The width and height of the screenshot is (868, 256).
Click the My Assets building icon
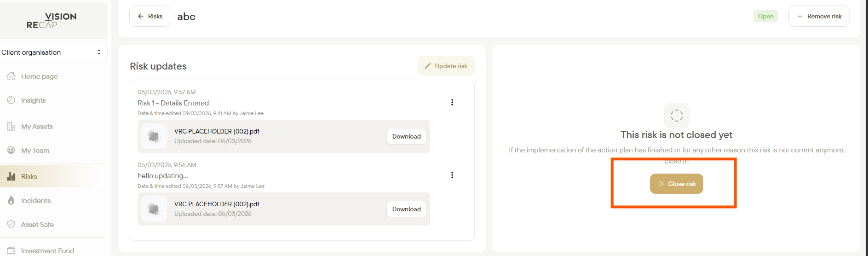point(11,127)
